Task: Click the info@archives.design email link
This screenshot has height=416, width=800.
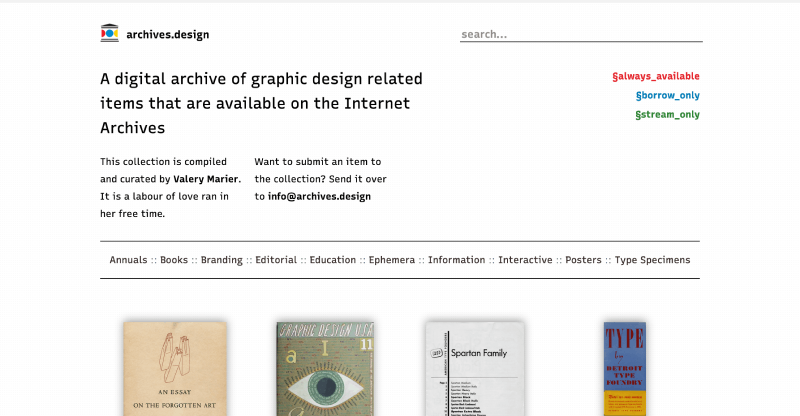Action: point(319,197)
